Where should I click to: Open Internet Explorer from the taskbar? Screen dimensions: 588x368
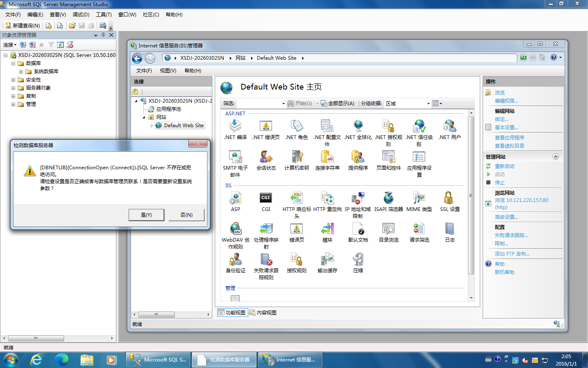tap(36, 360)
